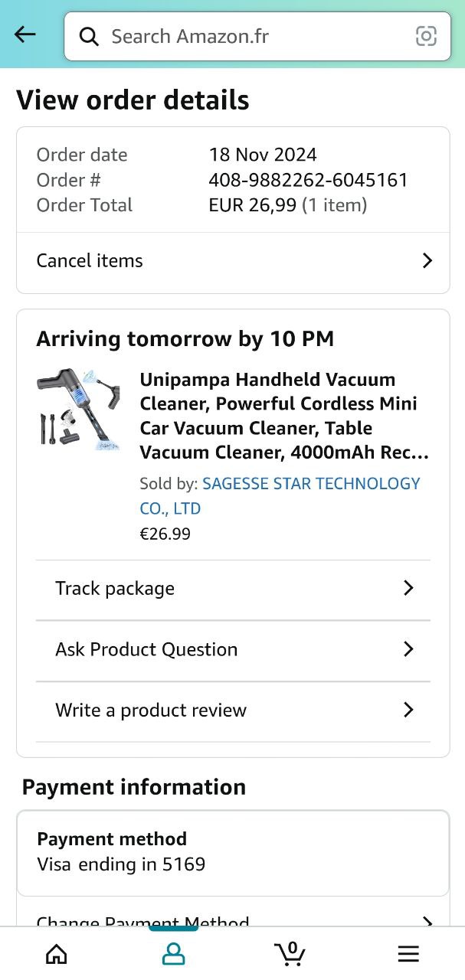The height and width of the screenshot is (980, 465).
Task: Open the account profile tab
Action: (x=174, y=953)
